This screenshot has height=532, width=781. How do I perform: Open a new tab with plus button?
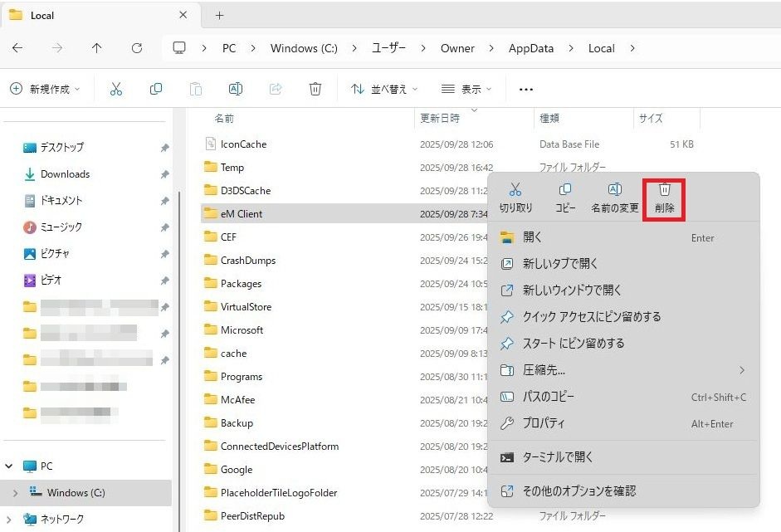click(219, 15)
